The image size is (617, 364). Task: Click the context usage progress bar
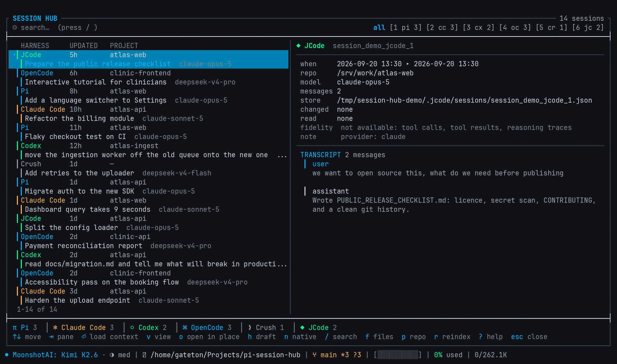click(x=398, y=355)
